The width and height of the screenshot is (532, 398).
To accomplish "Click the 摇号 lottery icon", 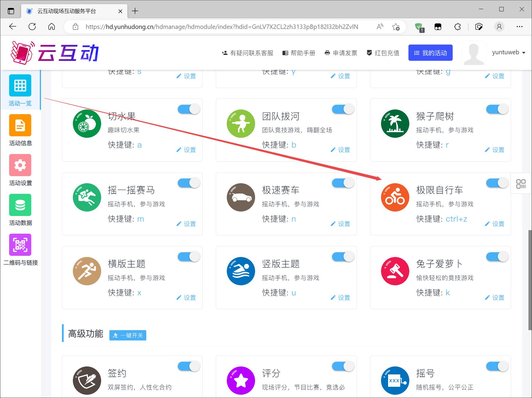I will (x=395, y=381).
